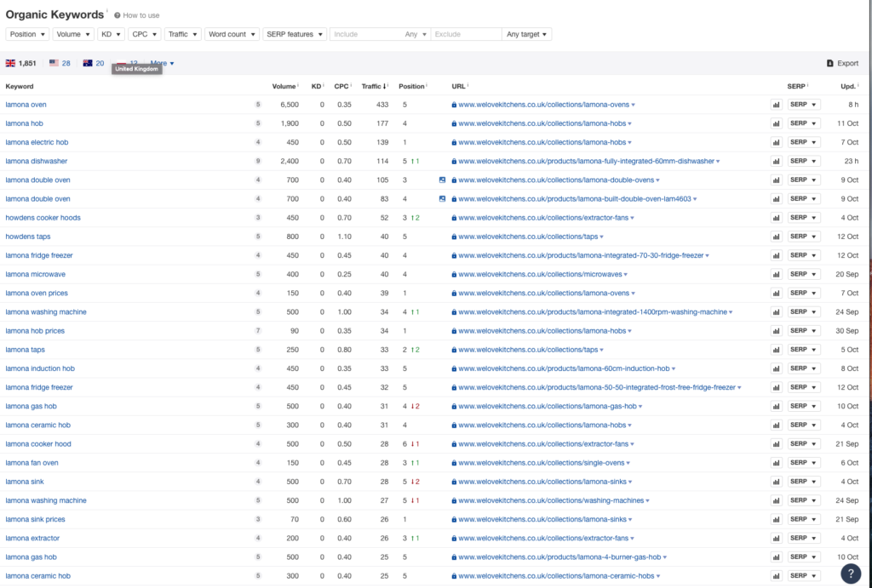Viewport: 872px width, 588px height.
Task: Open chart icon for howdens cooker hoods row
Action: point(777,218)
